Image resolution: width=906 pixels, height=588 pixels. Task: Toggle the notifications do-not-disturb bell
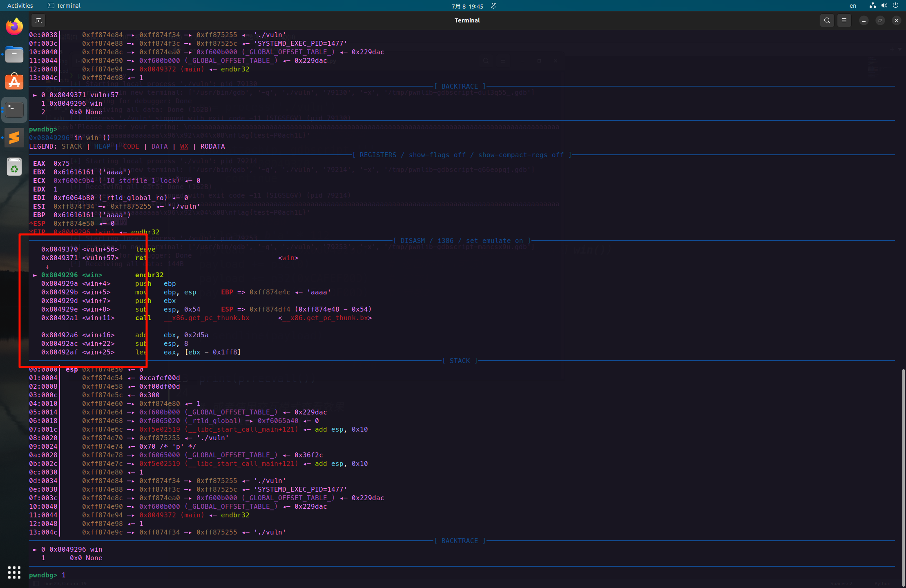[493, 6]
